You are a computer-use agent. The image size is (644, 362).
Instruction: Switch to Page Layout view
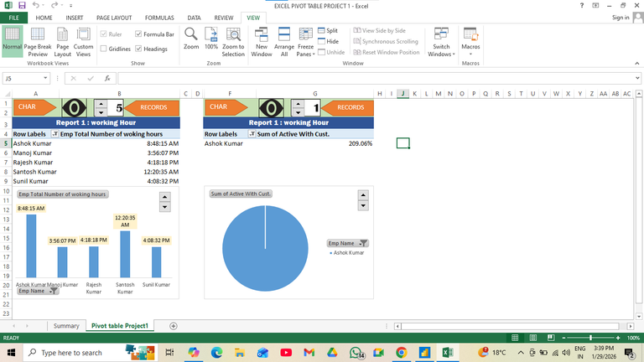coord(62,42)
